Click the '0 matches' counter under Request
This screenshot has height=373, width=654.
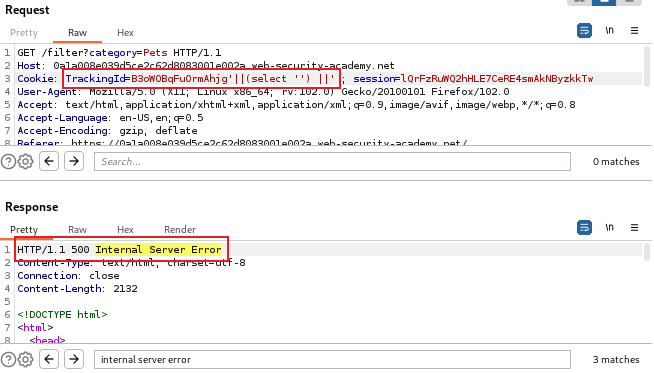click(616, 161)
